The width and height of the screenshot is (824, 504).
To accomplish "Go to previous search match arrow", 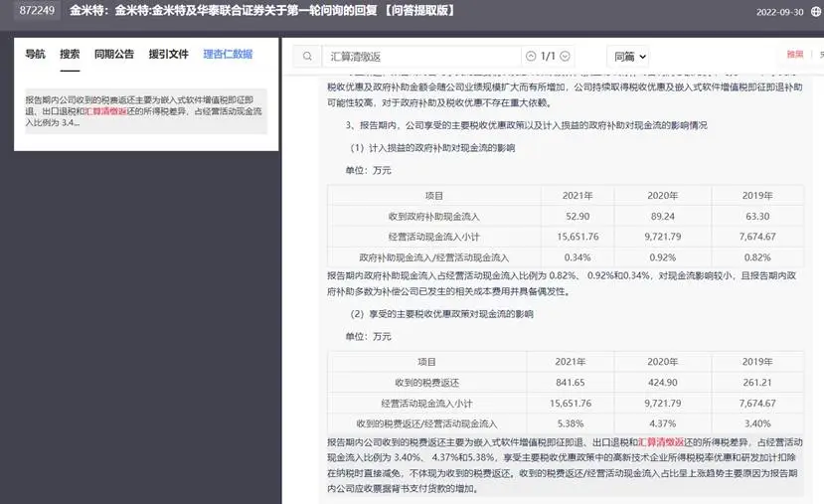I will click(531, 57).
